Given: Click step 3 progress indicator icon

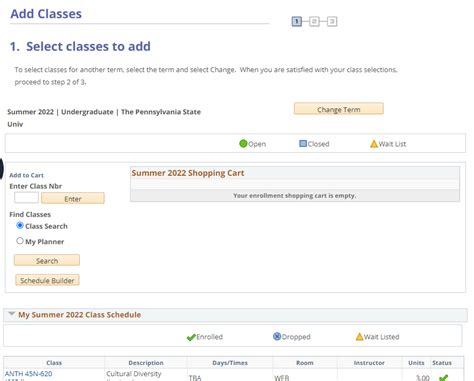Looking at the screenshot, I should pos(332,22).
